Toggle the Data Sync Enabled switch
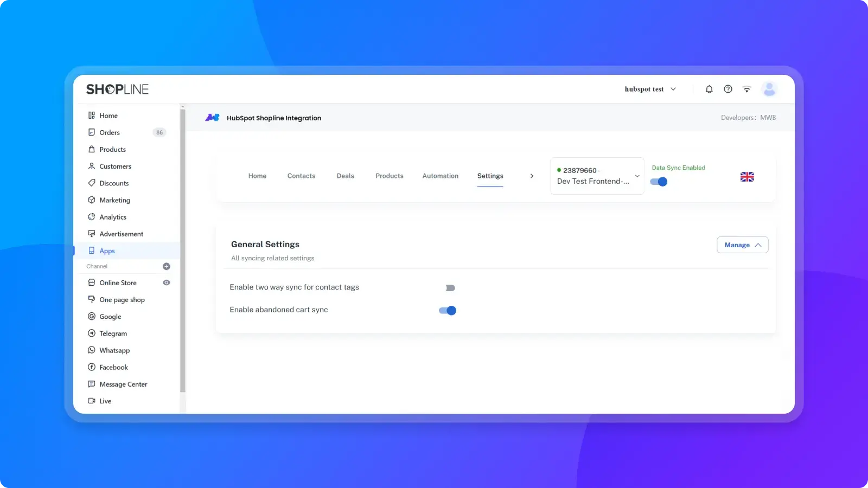 click(x=659, y=182)
